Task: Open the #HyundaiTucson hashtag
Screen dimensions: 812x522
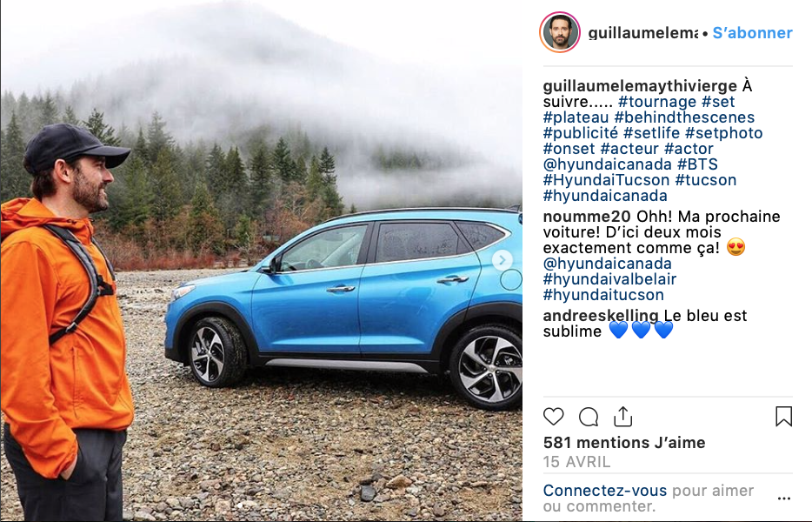Action: 607,180
